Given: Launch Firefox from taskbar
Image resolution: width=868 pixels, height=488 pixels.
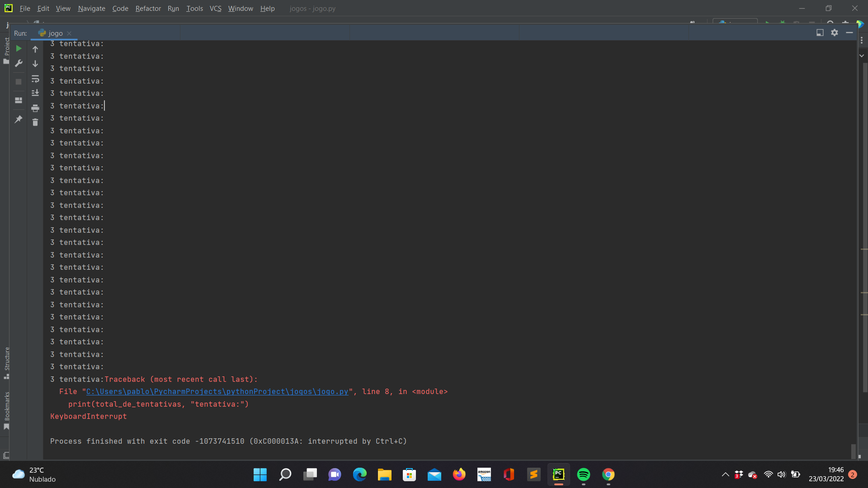Looking at the screenshot, I should [x=459, y=474].
